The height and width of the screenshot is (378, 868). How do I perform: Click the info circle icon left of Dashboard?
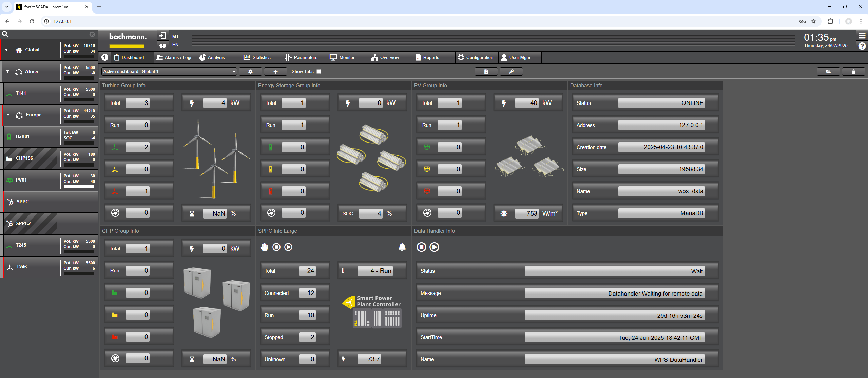[x=105, y=57]
